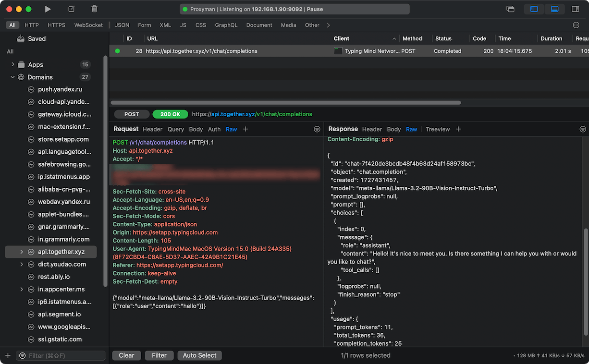Select the JSON filter tab
The image size is (589, 364).
(122, 25)
